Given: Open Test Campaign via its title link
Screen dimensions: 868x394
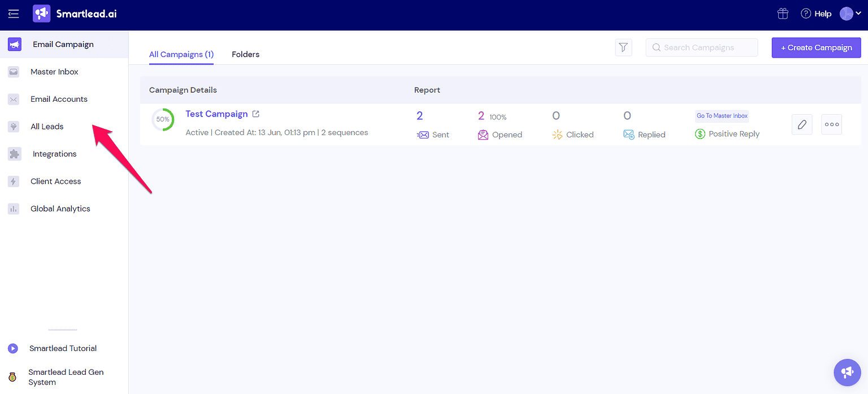Looking at the screenshot, I should point(216,114).
